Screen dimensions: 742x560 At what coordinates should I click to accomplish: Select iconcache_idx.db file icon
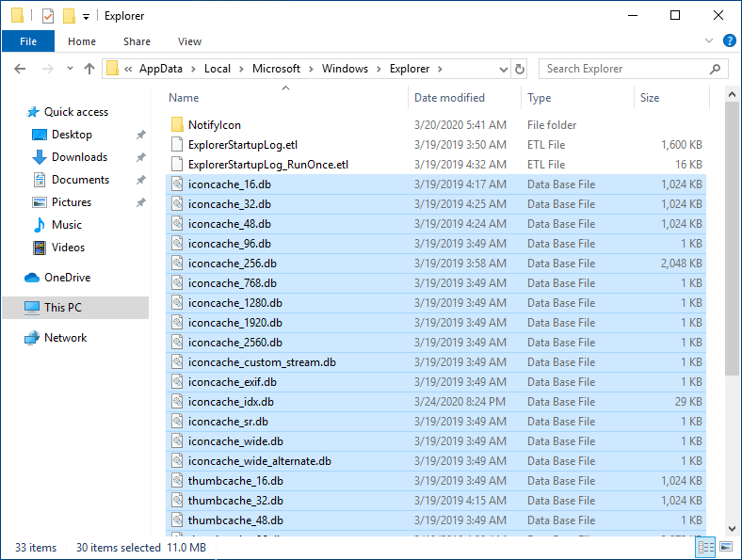pos(177,402)
